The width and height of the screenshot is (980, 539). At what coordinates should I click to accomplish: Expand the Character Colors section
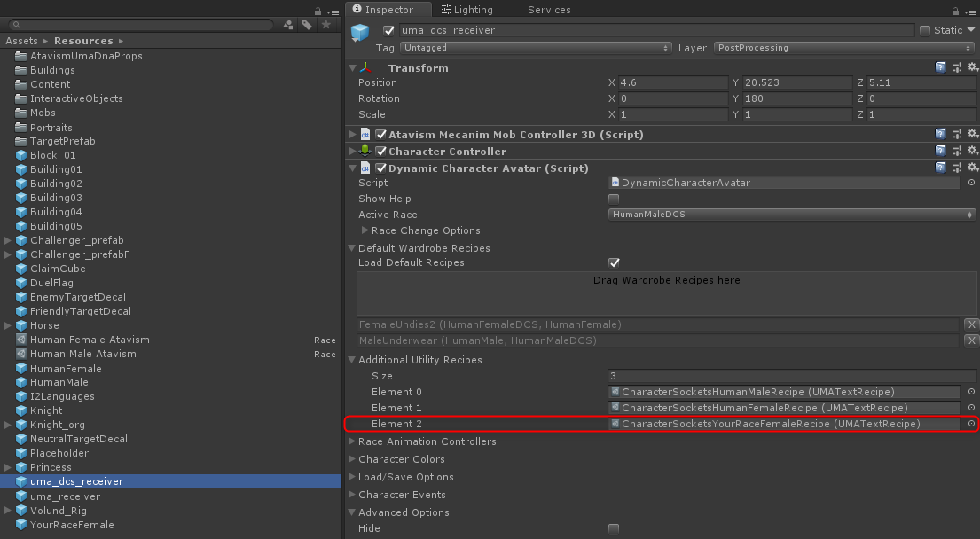click(x=401, y=459)
